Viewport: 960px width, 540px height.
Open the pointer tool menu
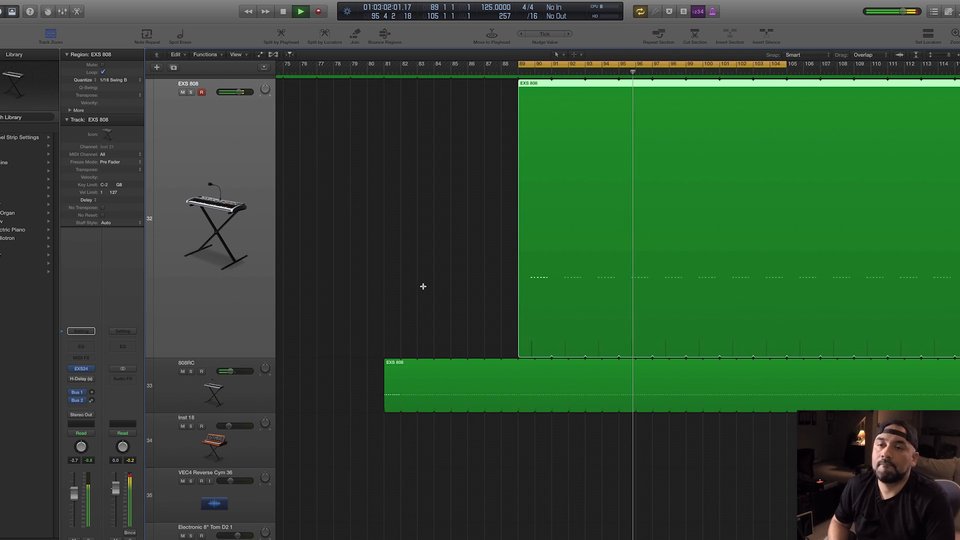pyautogui.click(x=559, y=54)
